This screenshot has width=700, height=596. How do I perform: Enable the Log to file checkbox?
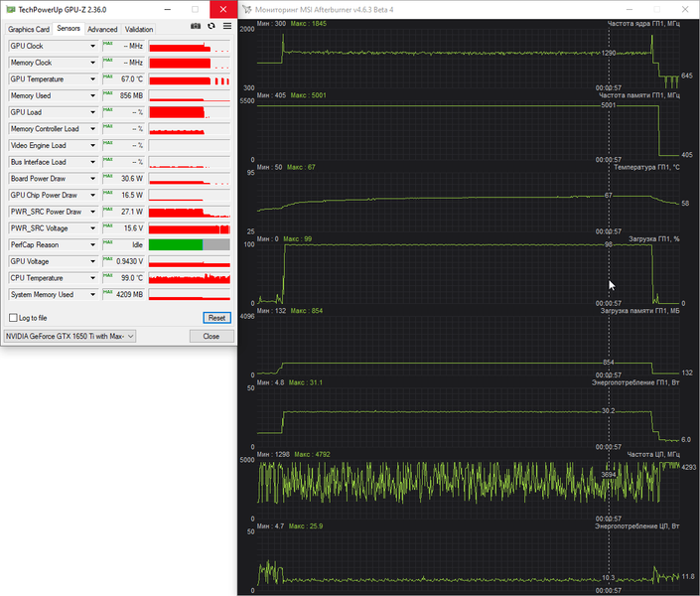13,318
